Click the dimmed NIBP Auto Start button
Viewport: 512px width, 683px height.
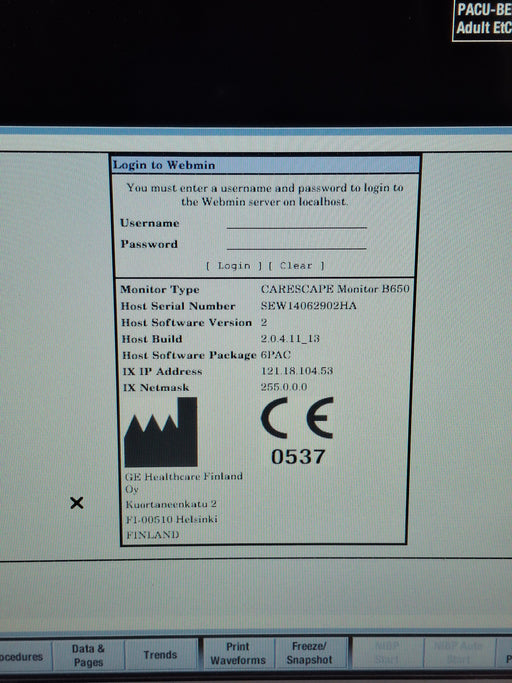pyautogui.click(x=459, y=652)
